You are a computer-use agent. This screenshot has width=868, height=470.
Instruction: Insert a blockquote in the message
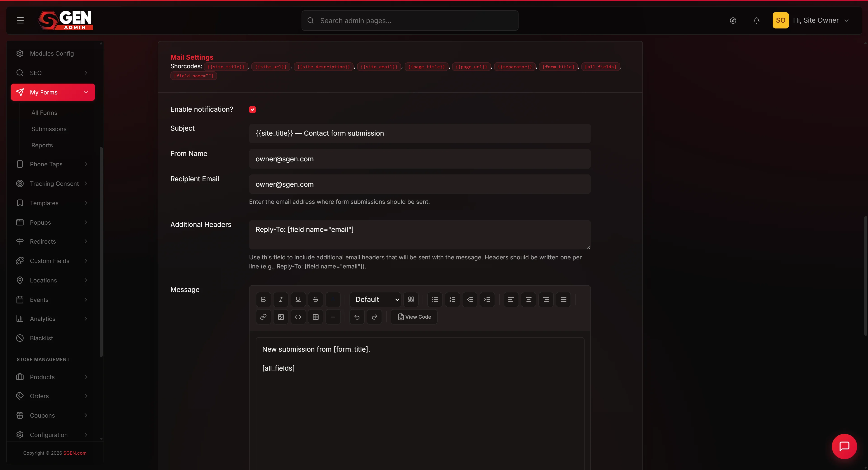click(x=411, y=300)
